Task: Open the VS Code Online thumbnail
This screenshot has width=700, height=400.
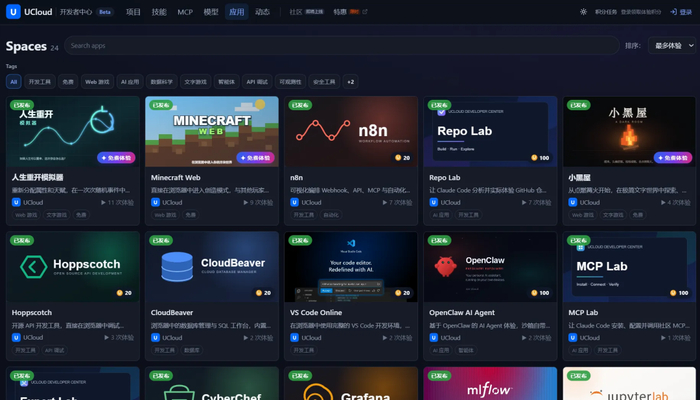Action: pyautogui.click(x=351, y=267)
